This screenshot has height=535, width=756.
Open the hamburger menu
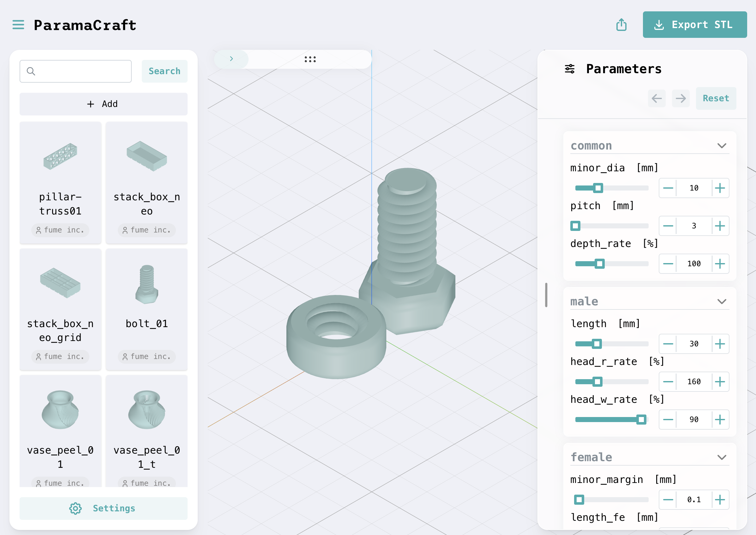tap(18, 25)
